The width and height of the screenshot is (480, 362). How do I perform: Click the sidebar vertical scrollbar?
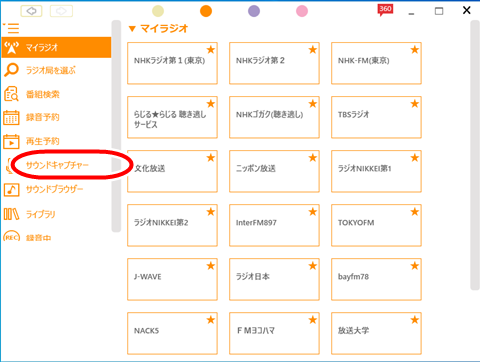pyautogui.click(x=116, y=126)
